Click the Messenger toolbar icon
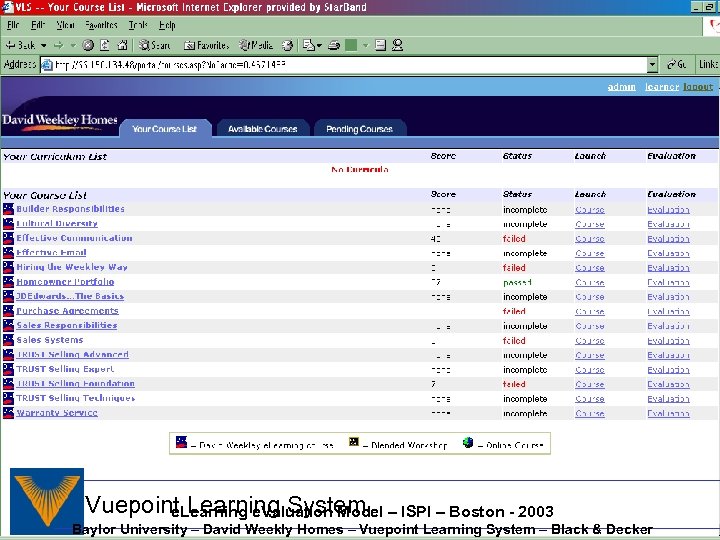720x540 pixels. point(398,45)
